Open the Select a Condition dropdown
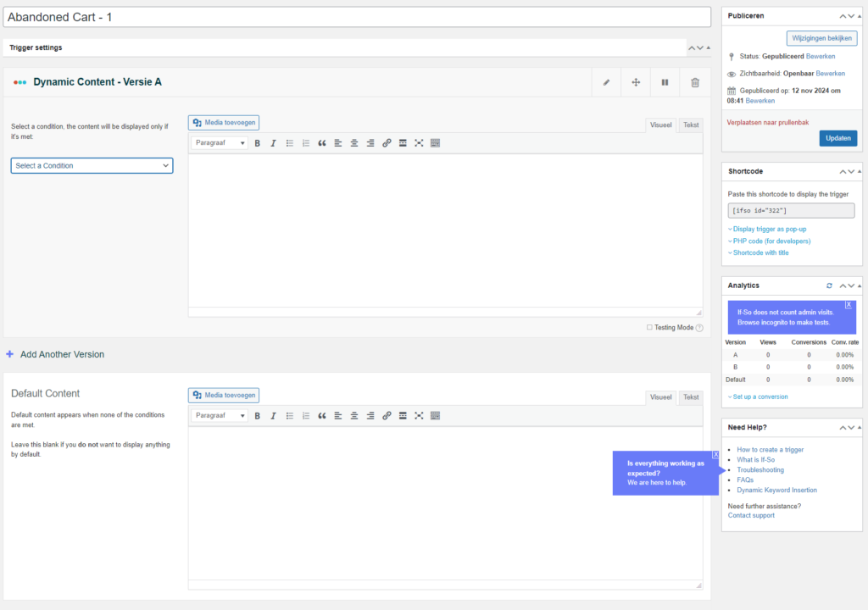Viewport: 868px width, 610px height. click(x=92, y=165)
